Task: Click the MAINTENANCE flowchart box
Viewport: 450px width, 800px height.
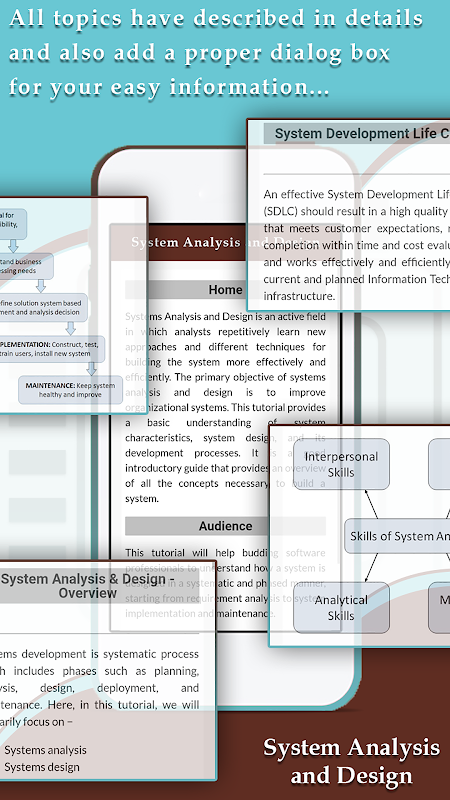Action: click(70, 390)
